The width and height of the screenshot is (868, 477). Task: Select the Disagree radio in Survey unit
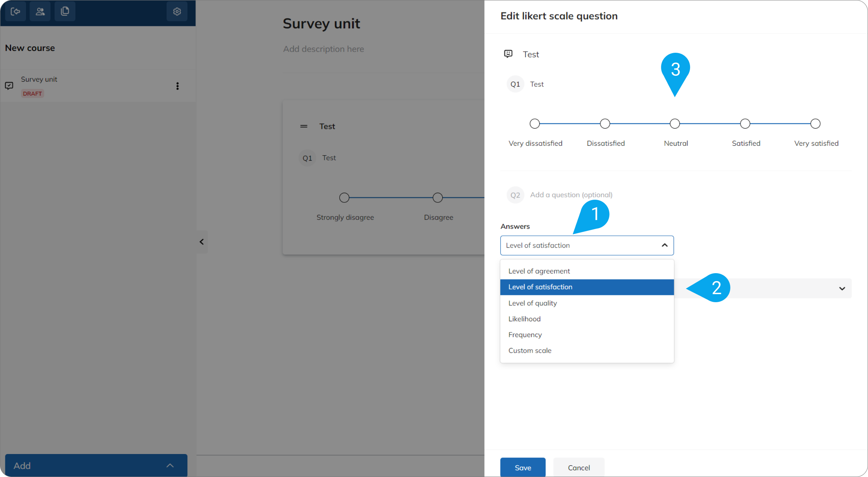(x=437, y=197)
